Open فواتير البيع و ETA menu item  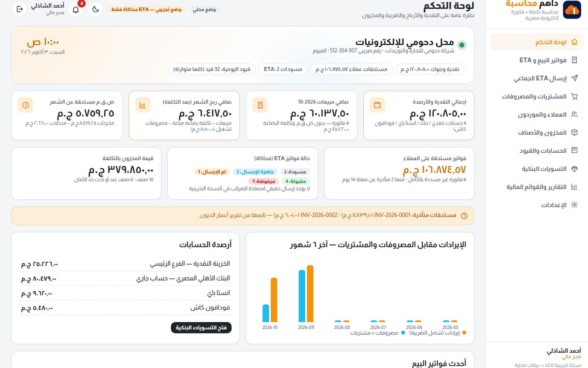tap(536, 60)
